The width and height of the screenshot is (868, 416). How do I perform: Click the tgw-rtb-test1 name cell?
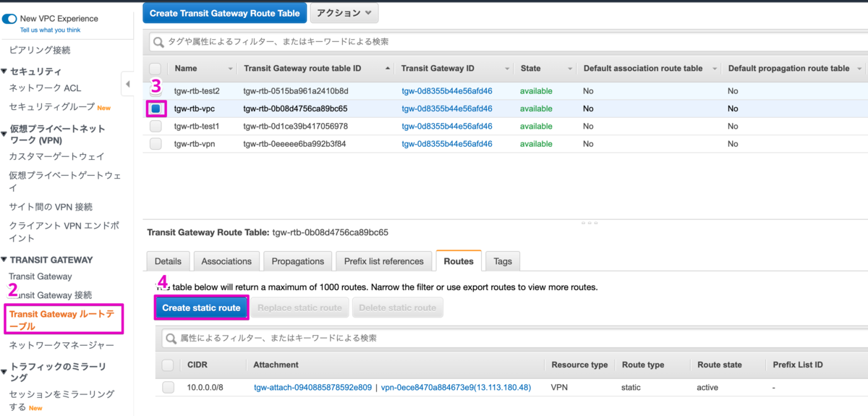click(197, 126)
